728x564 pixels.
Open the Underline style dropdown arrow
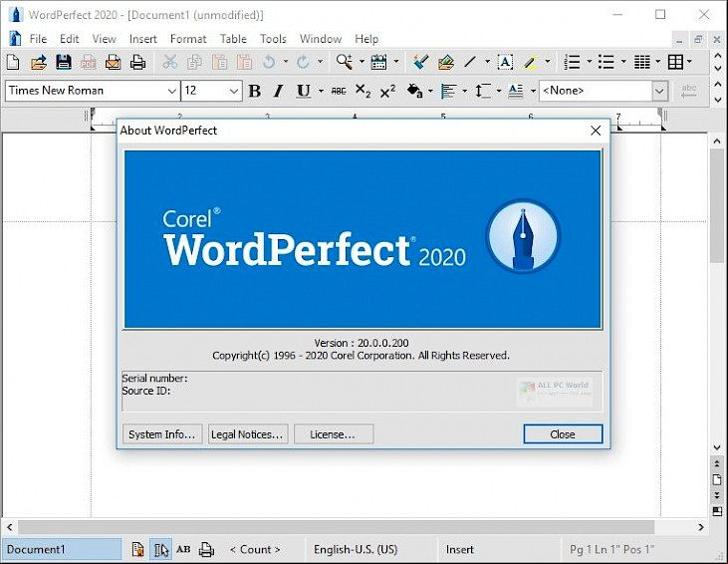tap(321, 91)
